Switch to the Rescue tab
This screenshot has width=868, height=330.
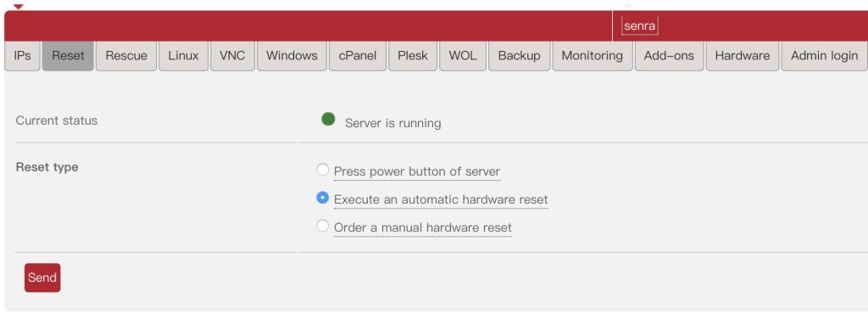click(x=126, y=56)
